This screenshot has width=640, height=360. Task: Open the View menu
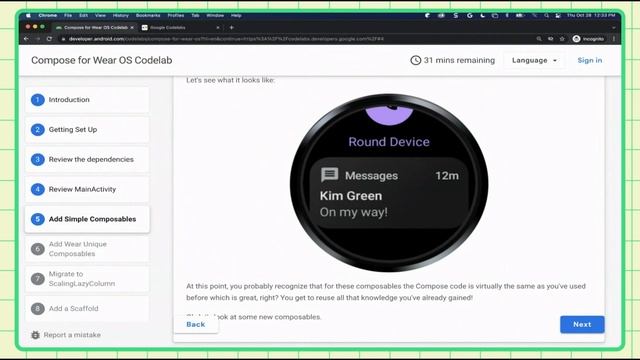pyautogui.click(x=100, y=16)
